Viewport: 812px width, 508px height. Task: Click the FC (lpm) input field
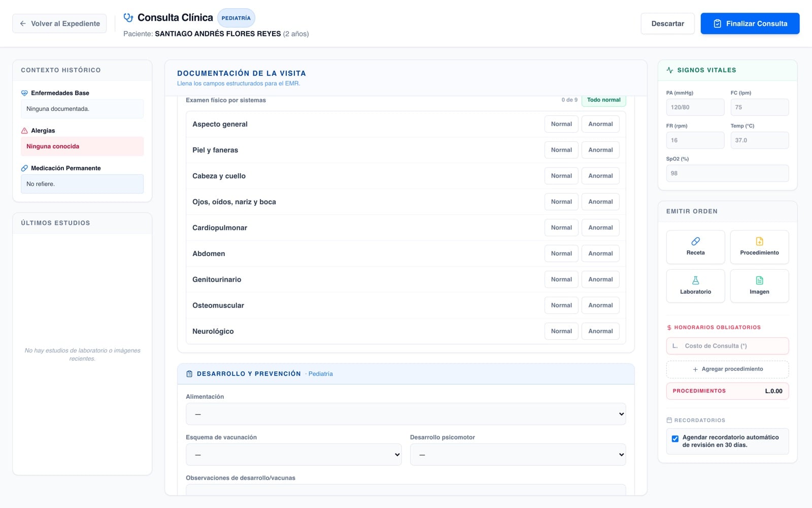(x=759, y=107)
